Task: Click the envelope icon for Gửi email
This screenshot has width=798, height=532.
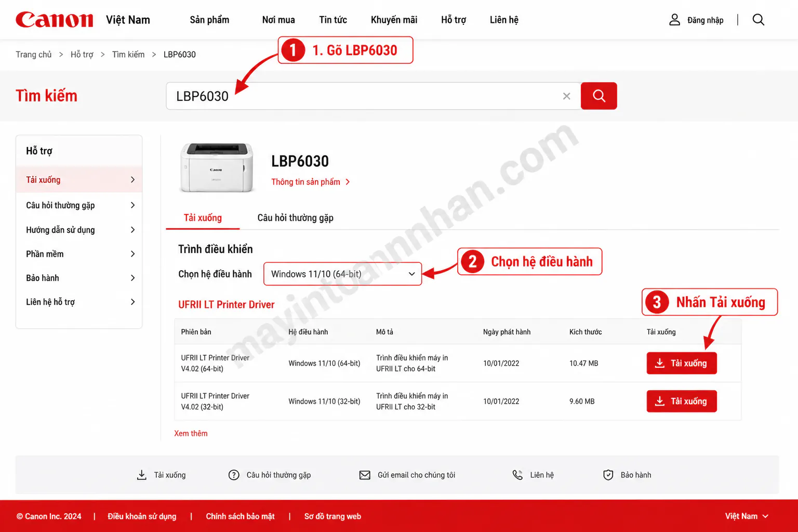Action: (365, 475)
